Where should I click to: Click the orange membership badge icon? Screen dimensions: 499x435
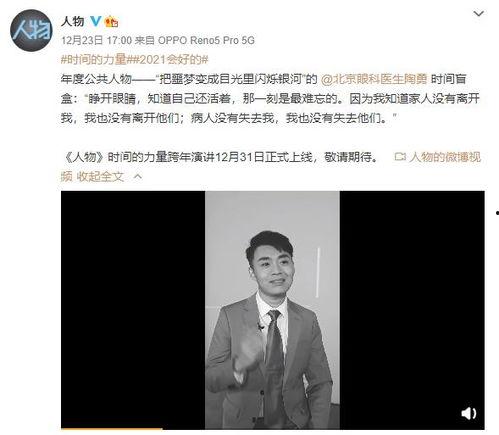112,22
